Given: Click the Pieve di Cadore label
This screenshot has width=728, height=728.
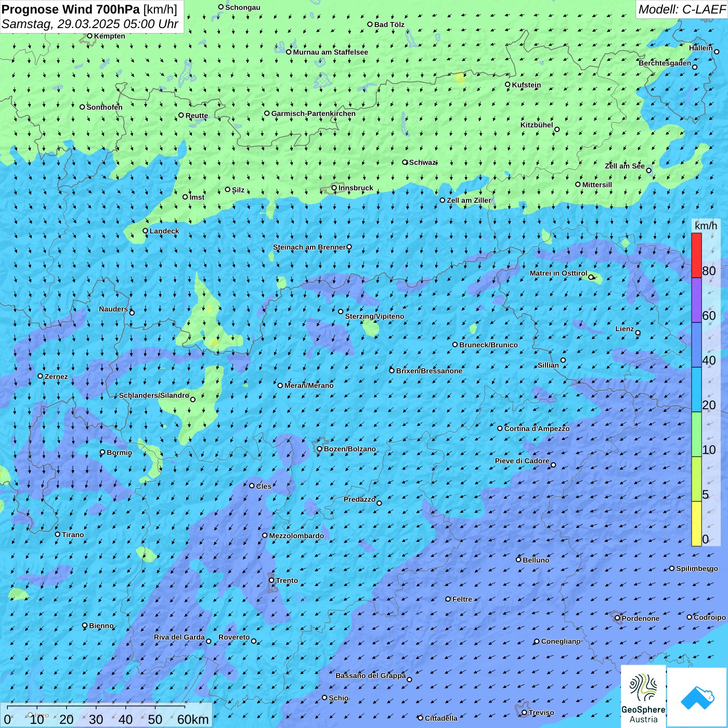Looking at the screenshot, I should pyautogui.click(x=522, y=461).
